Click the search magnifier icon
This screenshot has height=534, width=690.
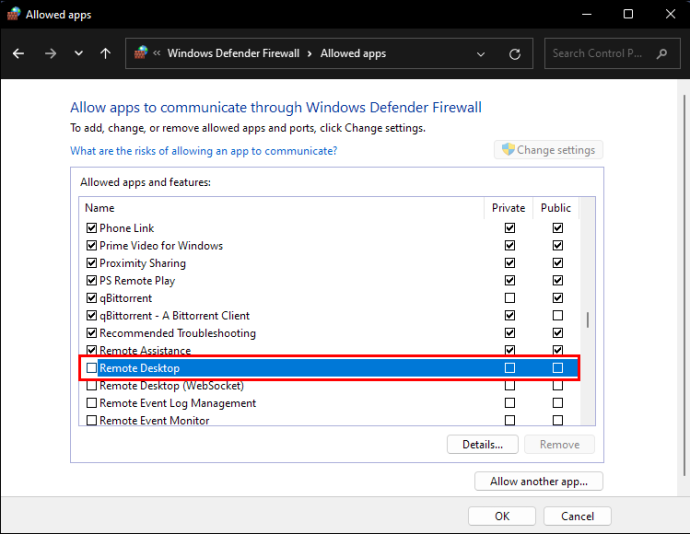tap(661, 54)
